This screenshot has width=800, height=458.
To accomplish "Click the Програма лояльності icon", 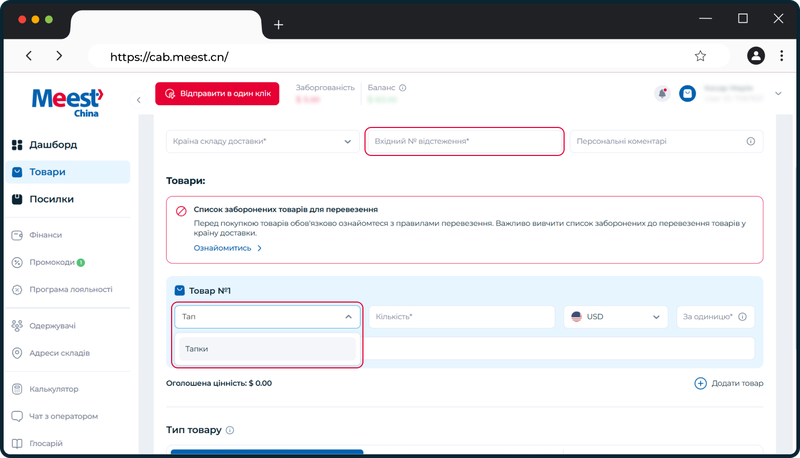I will click(x=17, y=290).
